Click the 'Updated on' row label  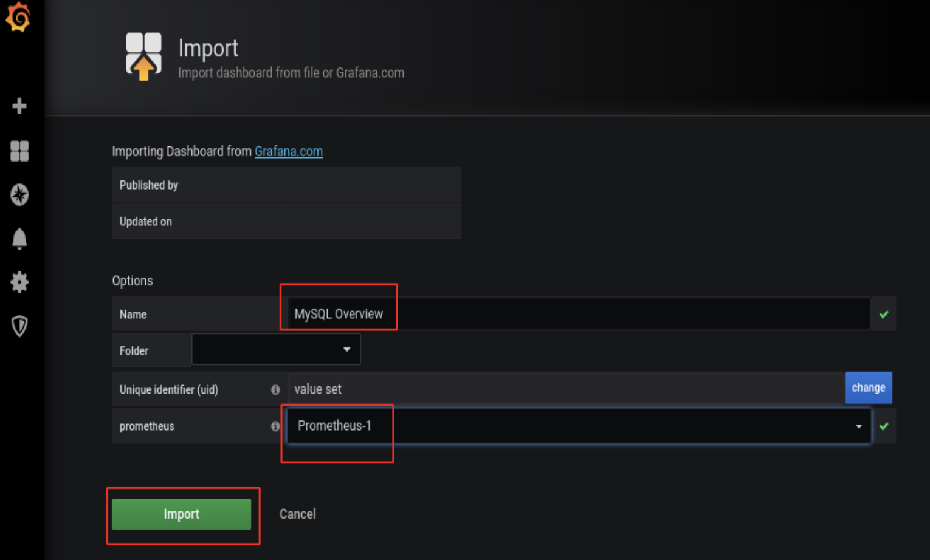tap(146, 222)
